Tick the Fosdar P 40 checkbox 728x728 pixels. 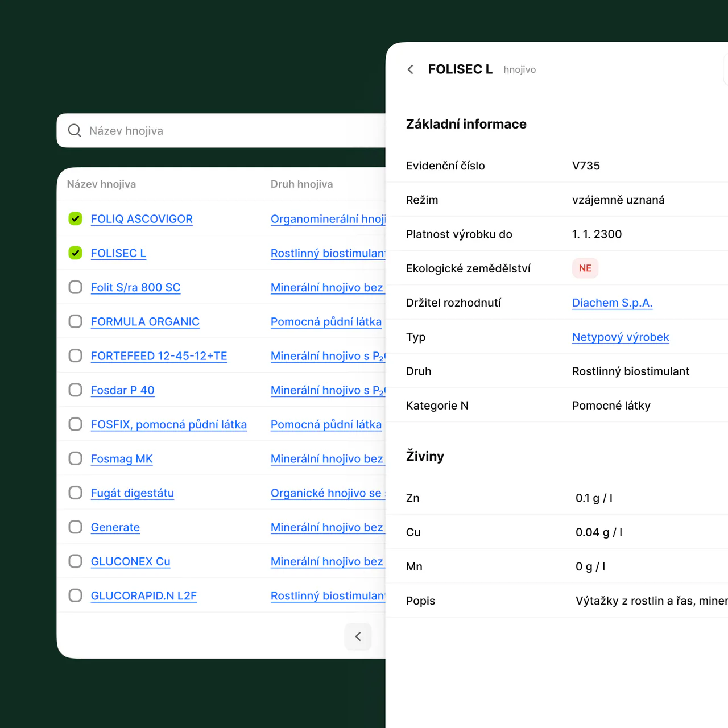(x=75, y=390)
